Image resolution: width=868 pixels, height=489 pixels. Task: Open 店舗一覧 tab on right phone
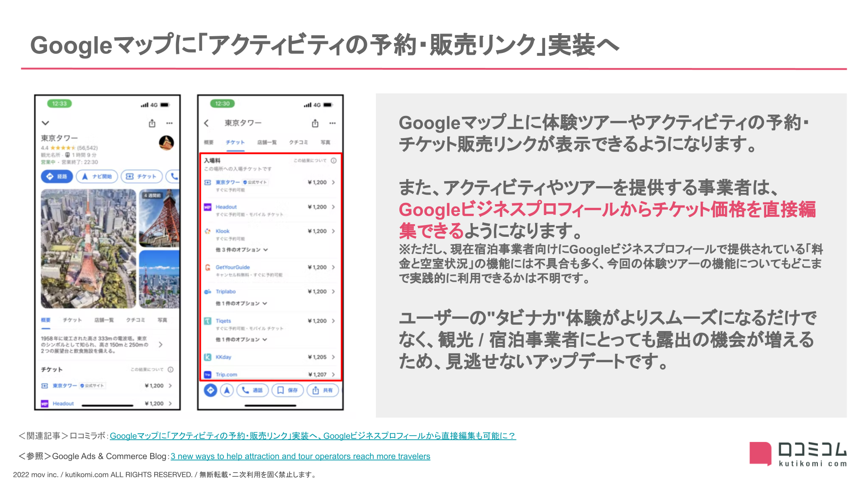click(267, 142)
